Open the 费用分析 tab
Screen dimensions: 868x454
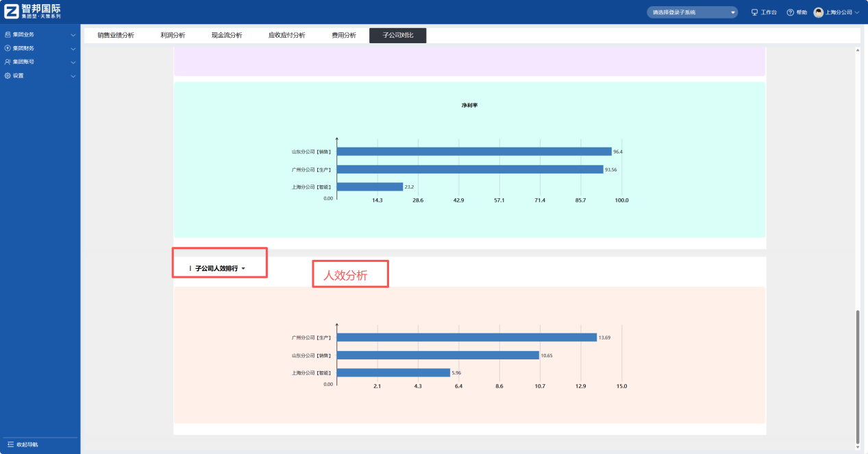pyautogui.click(x=344, y=35)
